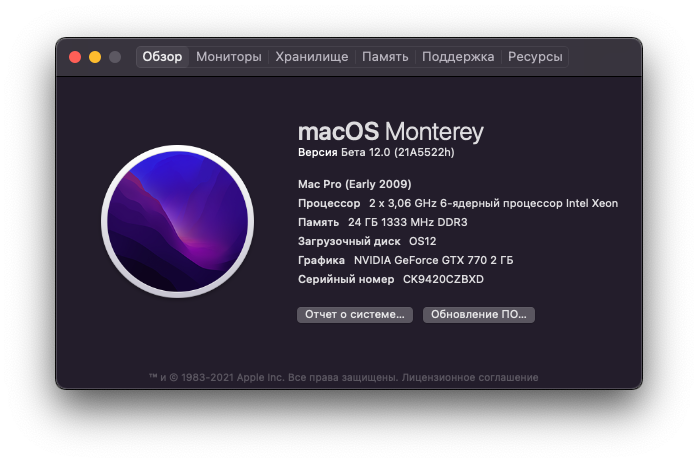
Task: Open the Мониторы tab
Action: 229,57
